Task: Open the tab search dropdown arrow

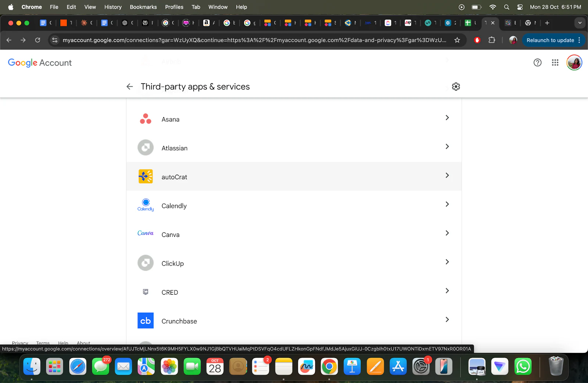Action: pyautogui.click(x=580, y=23)
